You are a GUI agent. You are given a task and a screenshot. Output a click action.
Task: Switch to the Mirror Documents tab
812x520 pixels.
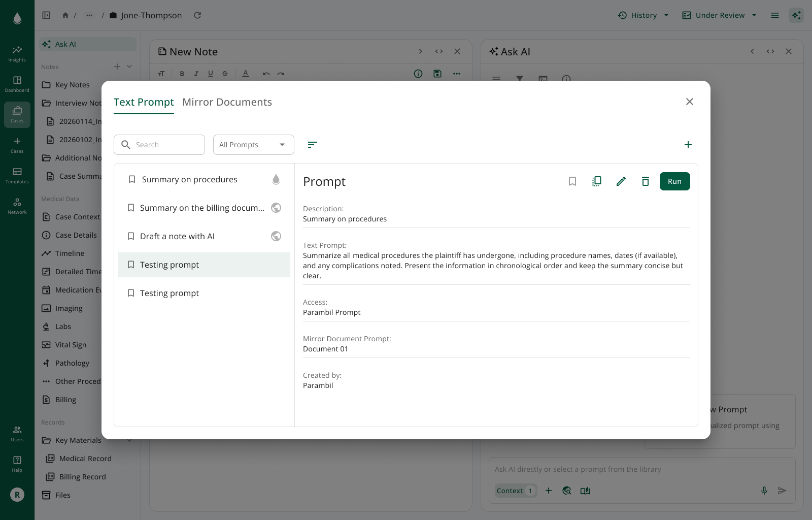pos(227,102)
